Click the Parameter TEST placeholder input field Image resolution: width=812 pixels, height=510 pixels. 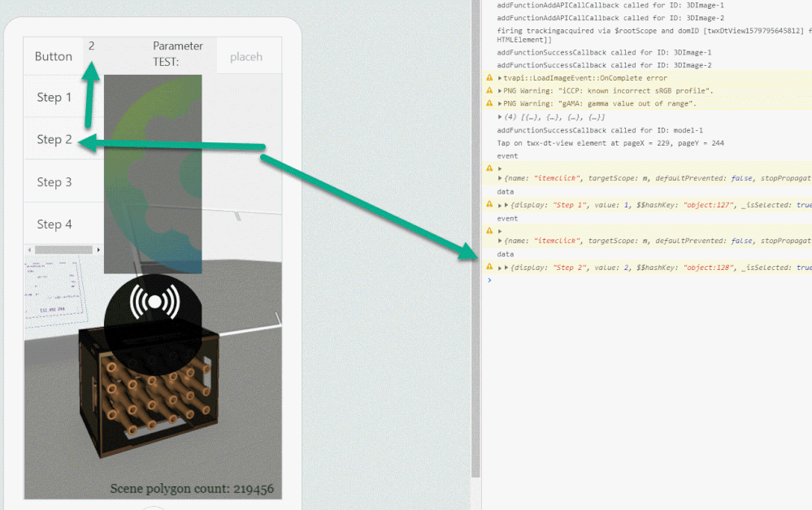tap(246, 57)
